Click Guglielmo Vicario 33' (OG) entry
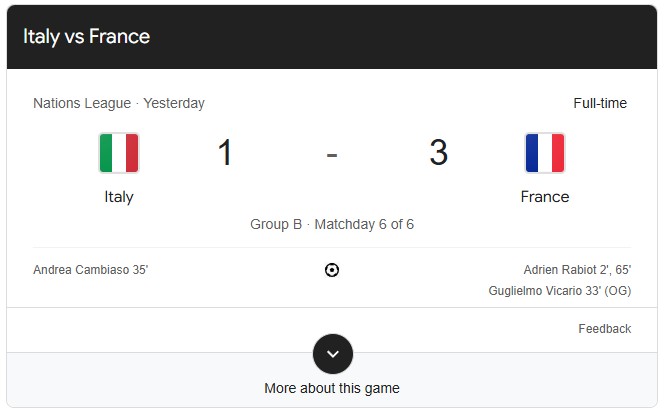 point(560,290)
